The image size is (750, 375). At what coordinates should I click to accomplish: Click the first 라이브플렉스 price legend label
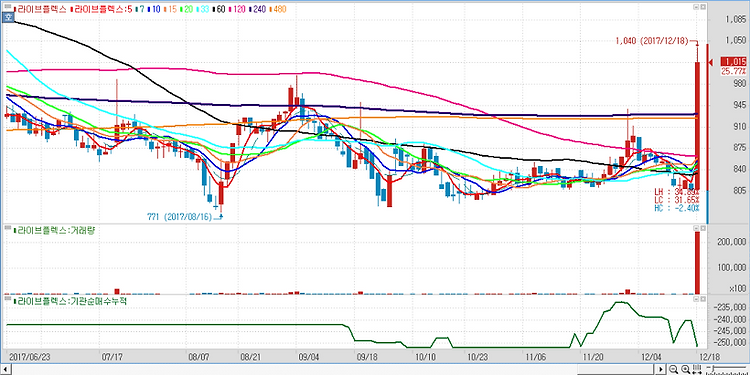click(40, 9)
